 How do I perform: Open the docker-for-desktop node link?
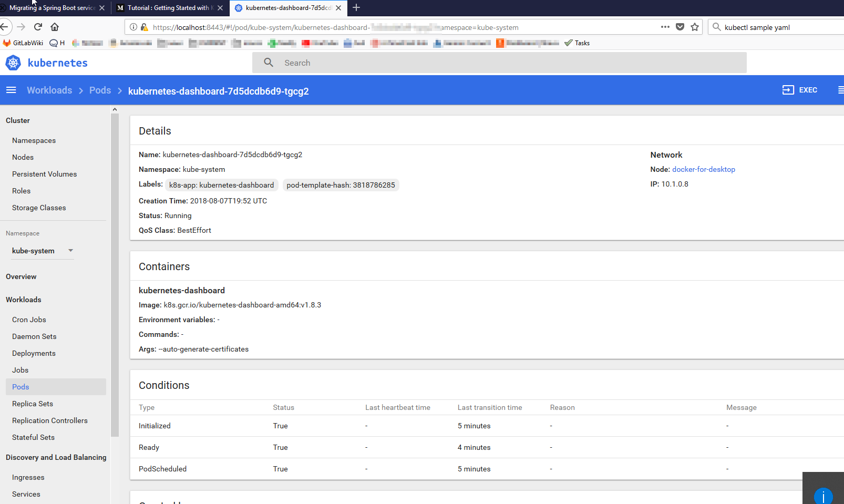pos(703,169)
